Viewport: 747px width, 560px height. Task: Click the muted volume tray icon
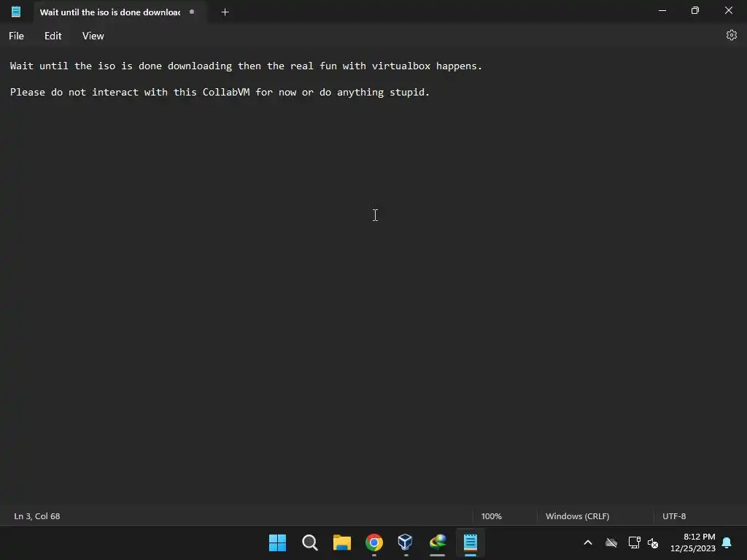point(653,542)
